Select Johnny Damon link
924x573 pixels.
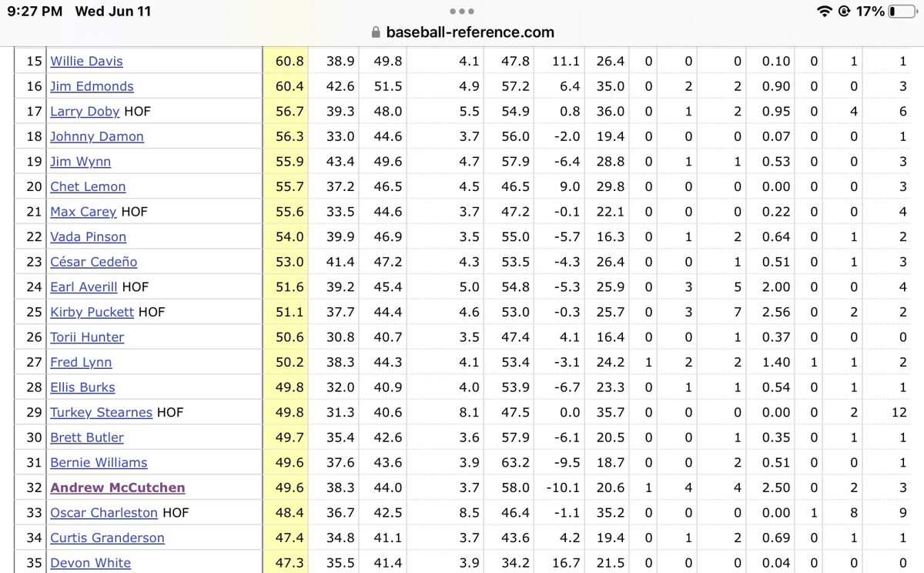[97, 136]
